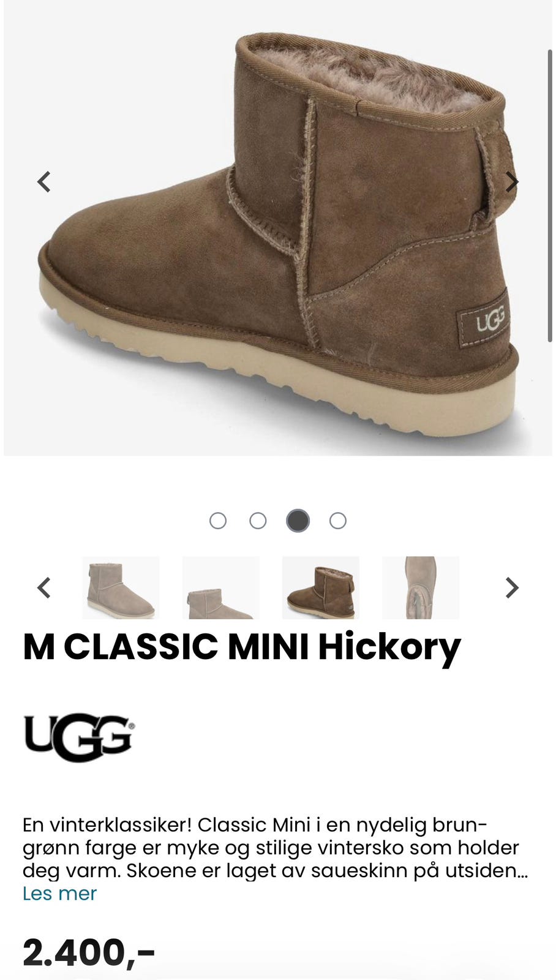This screenshot has width=556, height=980.
Task: Open the brown Hickory boot thumbnail
Action: coord(320,588)
